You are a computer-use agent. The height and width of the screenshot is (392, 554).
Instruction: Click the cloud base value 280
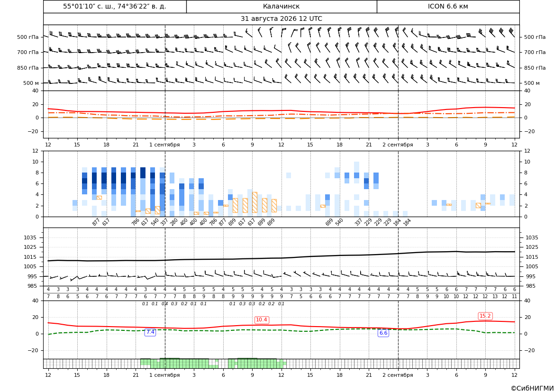click(173, 223)
